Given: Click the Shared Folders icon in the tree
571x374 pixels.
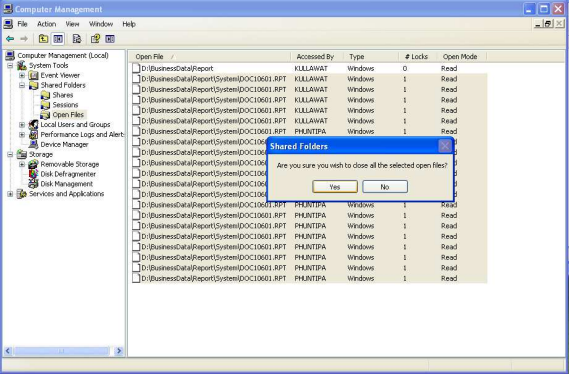Looking at the screenshot, I should tap(34, 85).
